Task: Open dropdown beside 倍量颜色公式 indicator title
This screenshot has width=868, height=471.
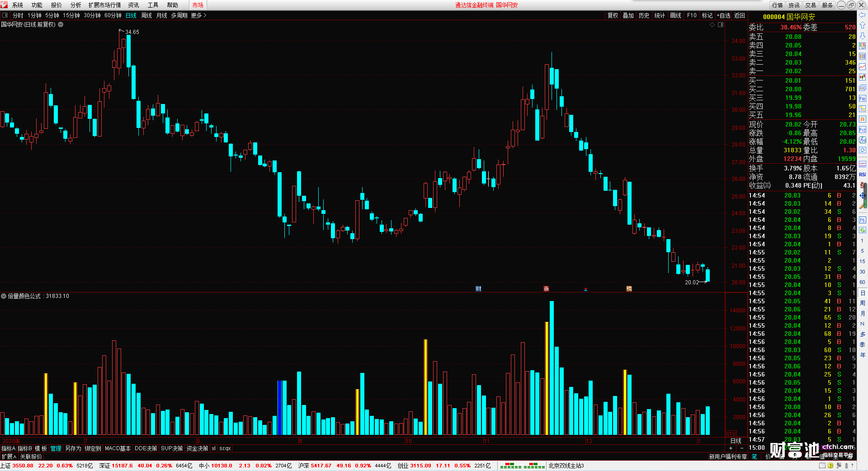Action: [x=4, y=296]
